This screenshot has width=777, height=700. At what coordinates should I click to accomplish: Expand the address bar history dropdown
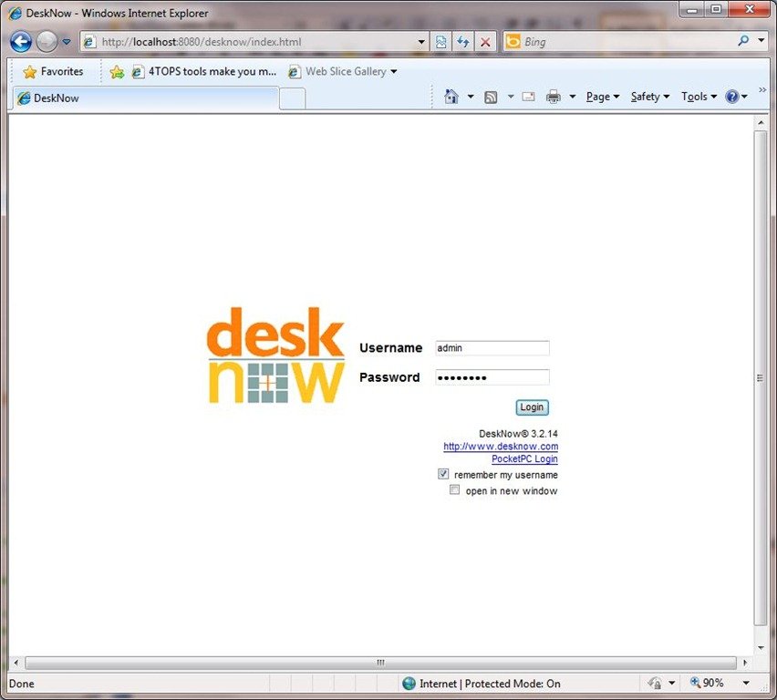coord(421,42)
